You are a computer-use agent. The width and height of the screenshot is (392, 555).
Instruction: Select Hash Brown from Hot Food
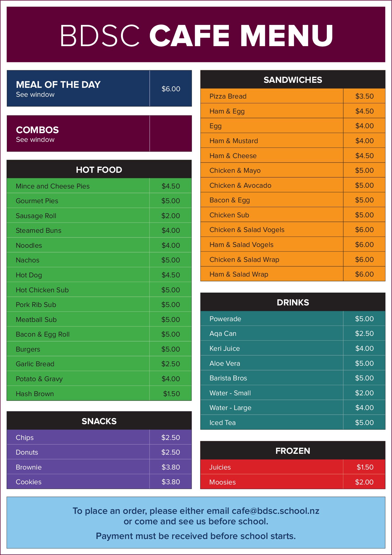(35, 394)
